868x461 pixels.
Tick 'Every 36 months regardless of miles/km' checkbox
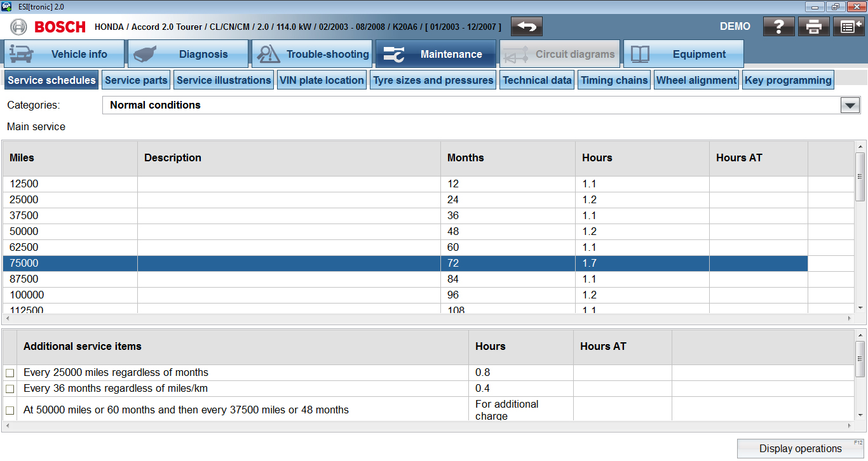pos(10,389)
